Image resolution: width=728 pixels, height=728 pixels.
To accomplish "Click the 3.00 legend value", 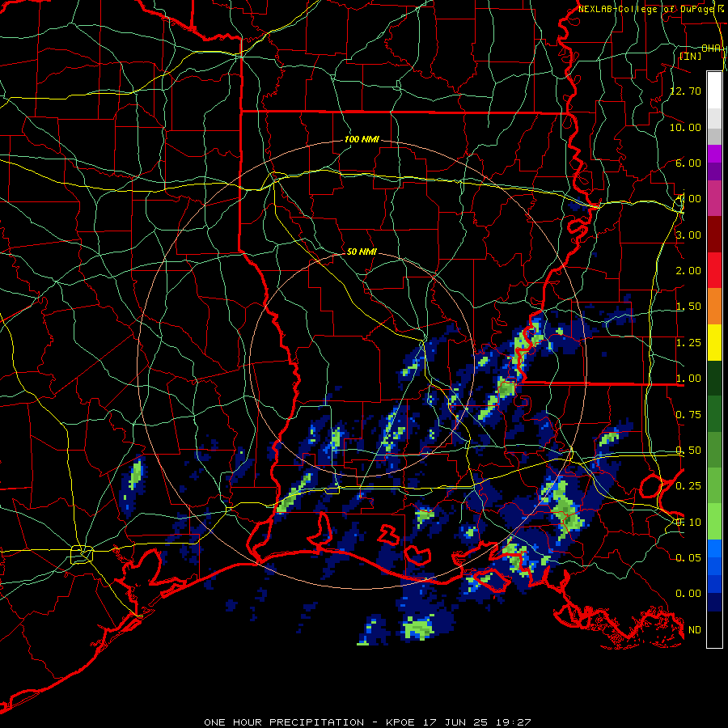I will point(688,235).
